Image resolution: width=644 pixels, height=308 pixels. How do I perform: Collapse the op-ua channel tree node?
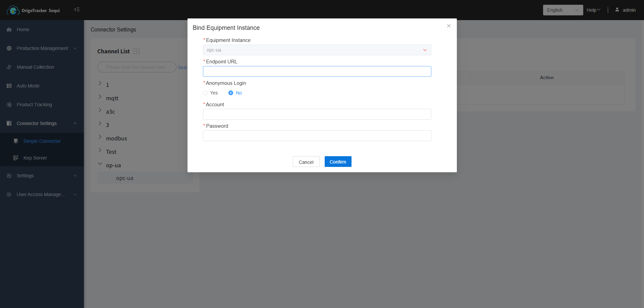100,164
